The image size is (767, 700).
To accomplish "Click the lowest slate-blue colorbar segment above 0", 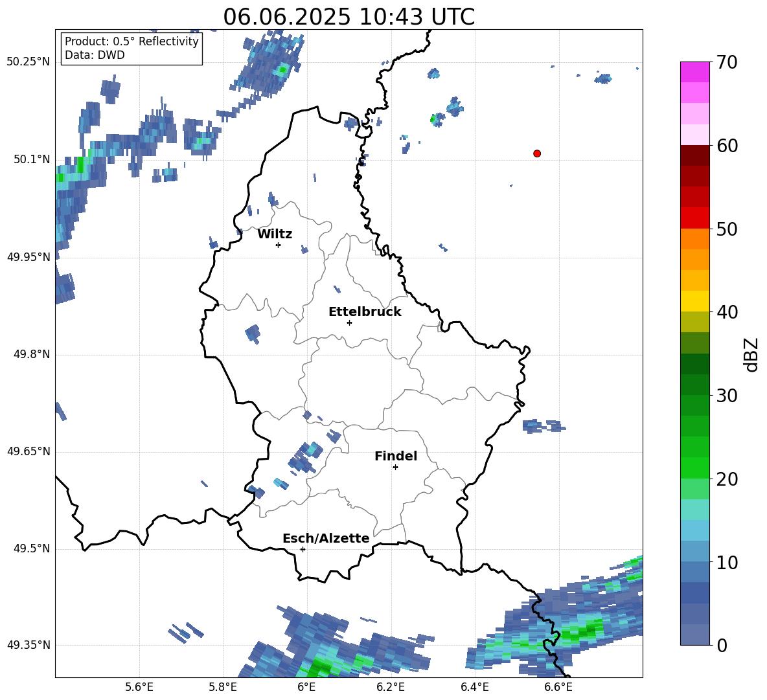I will tap(695, 635).
